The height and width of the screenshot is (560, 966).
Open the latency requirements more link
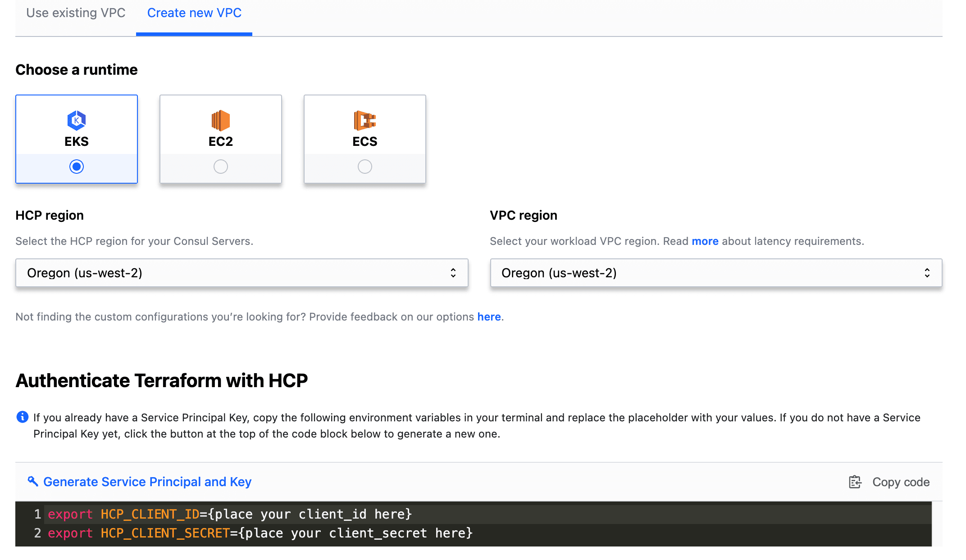[705, 241]
